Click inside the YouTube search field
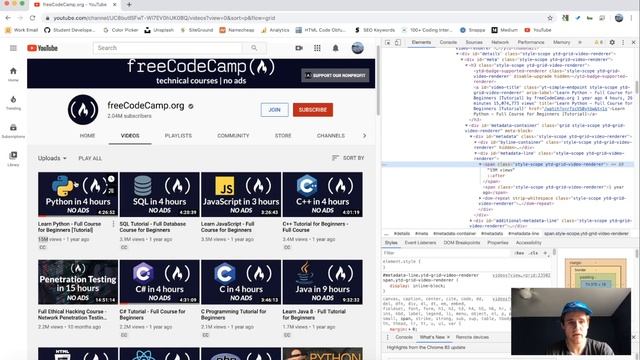Screen dimensions: 640x360 168,48
